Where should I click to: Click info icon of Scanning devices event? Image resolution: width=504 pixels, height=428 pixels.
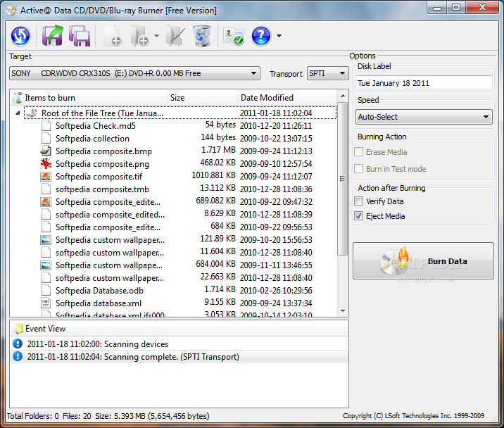pyautogui.click(x=18, y=344)
